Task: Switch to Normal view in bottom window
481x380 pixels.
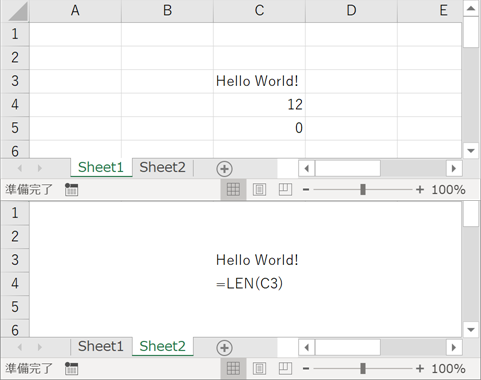Action: point(233,369)
